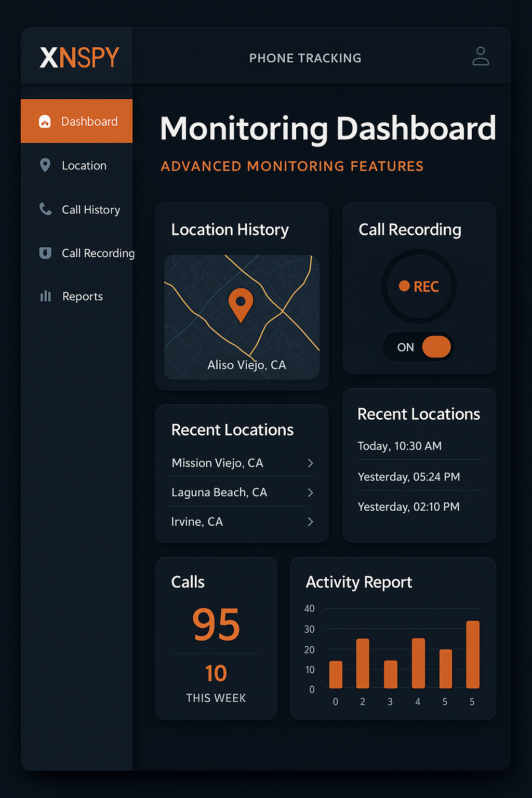Click the 10 this week value
Image resolution: width=532 pixels, height=798 pixels.
point(216,673)
